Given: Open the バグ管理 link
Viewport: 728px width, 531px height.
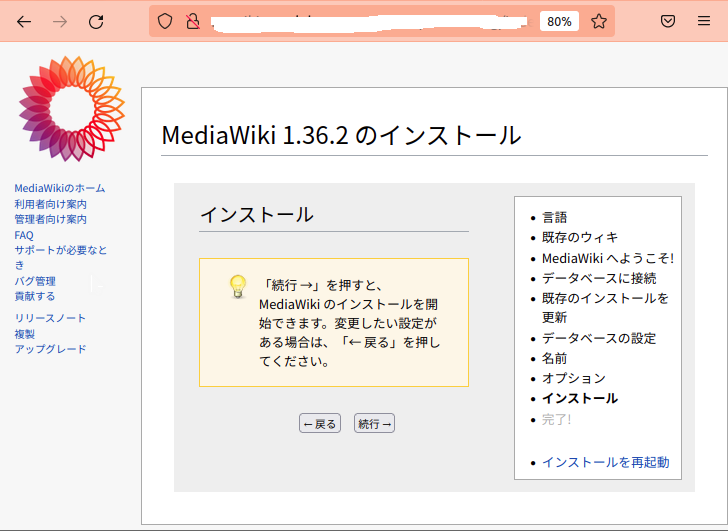Looking at the screenshot, I should point(35,281).
